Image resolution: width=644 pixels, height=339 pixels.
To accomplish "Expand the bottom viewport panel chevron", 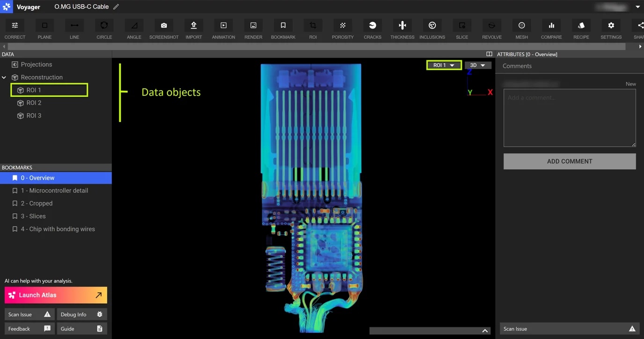I will [485, 331].
